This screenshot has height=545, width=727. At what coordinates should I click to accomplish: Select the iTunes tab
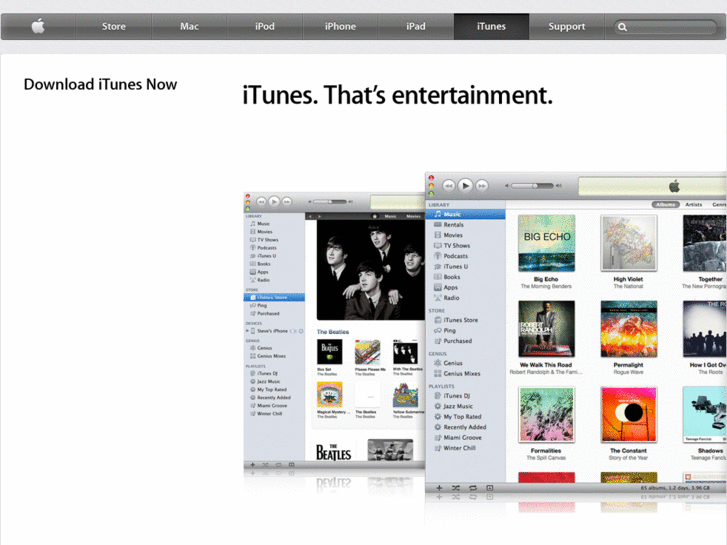[x=491, y=26]
